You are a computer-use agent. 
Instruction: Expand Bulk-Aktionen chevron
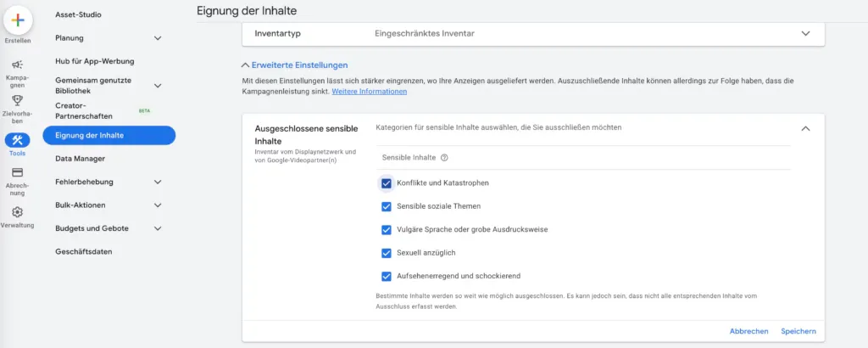(x=158, y=205)
